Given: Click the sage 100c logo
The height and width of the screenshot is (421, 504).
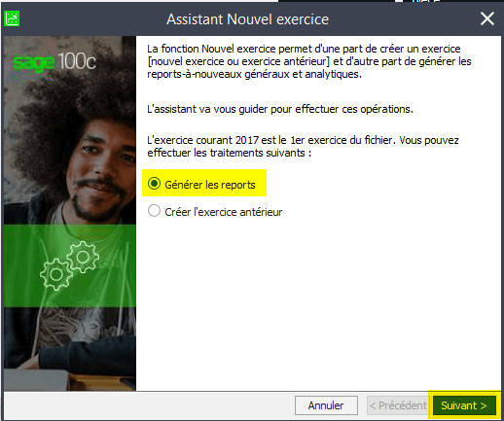Looking at the screenshot, I should pyautogui.click(x=54, y=61).
